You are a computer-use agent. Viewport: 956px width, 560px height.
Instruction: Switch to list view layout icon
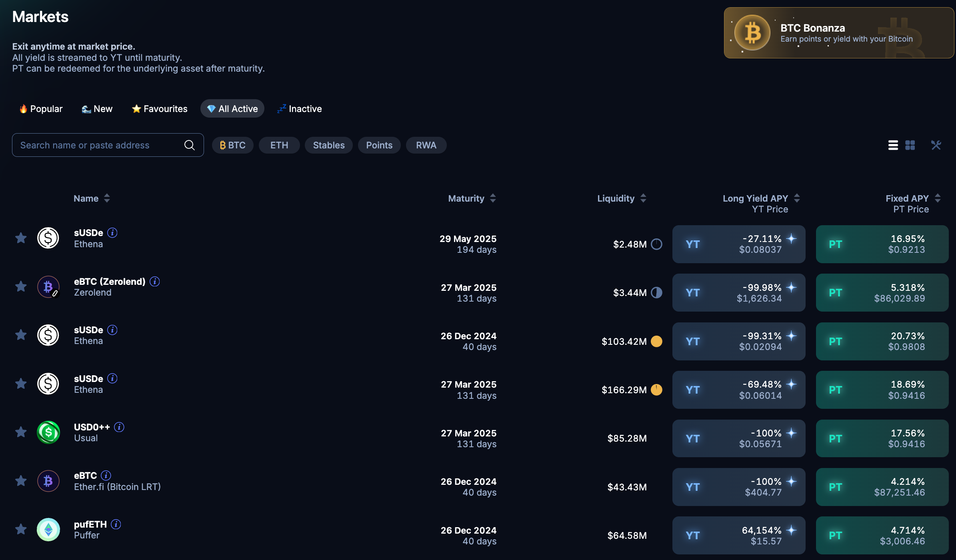point(893,145)
